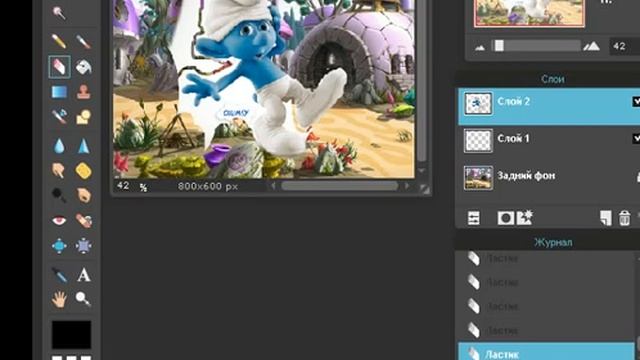Viewport: 640px width, 360px height.
Task: Click the canvas scroll-right arrow
Action: 406,186
